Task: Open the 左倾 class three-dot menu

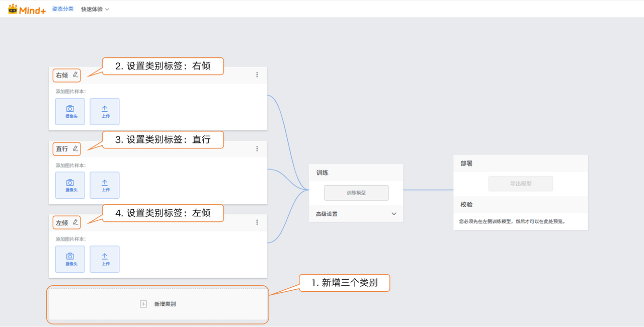Action: 257,222
